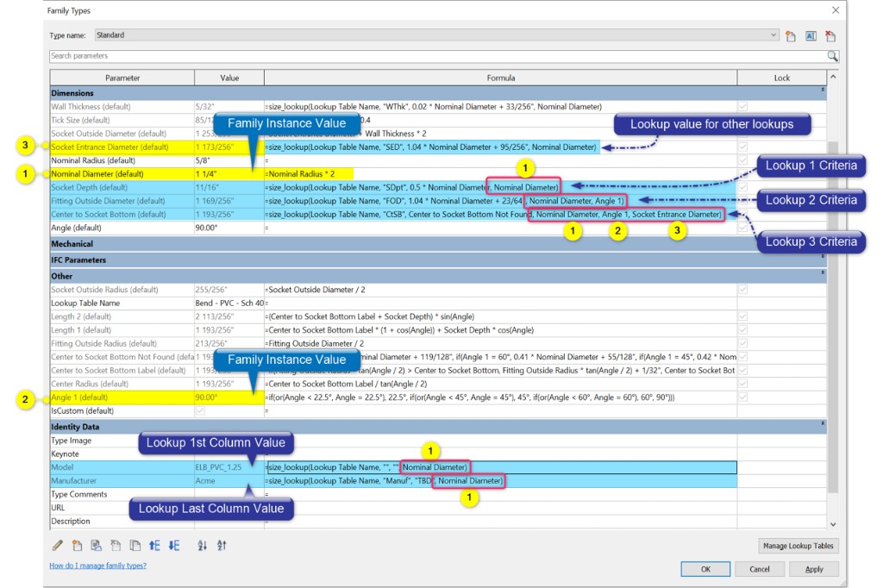Toggle lock for Length 2 row
This screenshot has height=588, width=883.
tap(742, 316)
